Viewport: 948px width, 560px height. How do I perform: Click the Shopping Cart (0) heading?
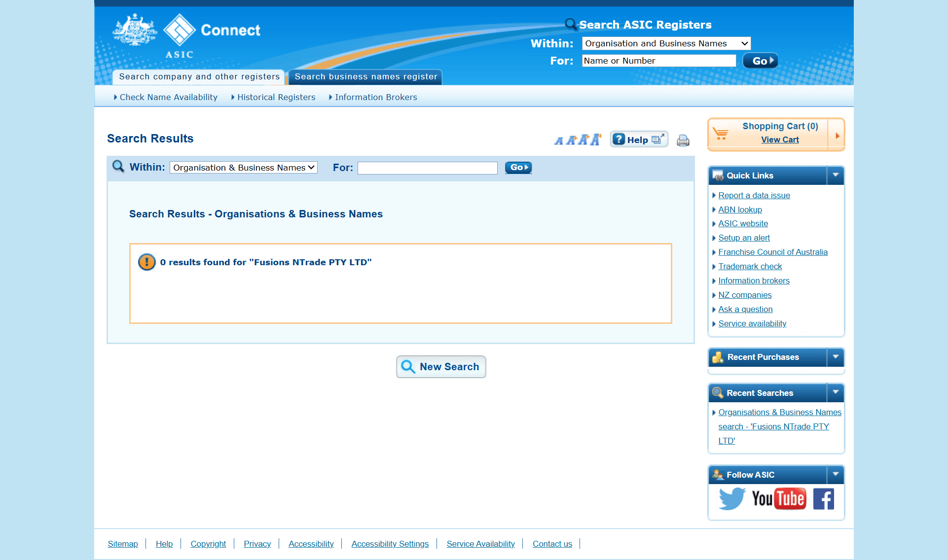[x=780, y=126]
